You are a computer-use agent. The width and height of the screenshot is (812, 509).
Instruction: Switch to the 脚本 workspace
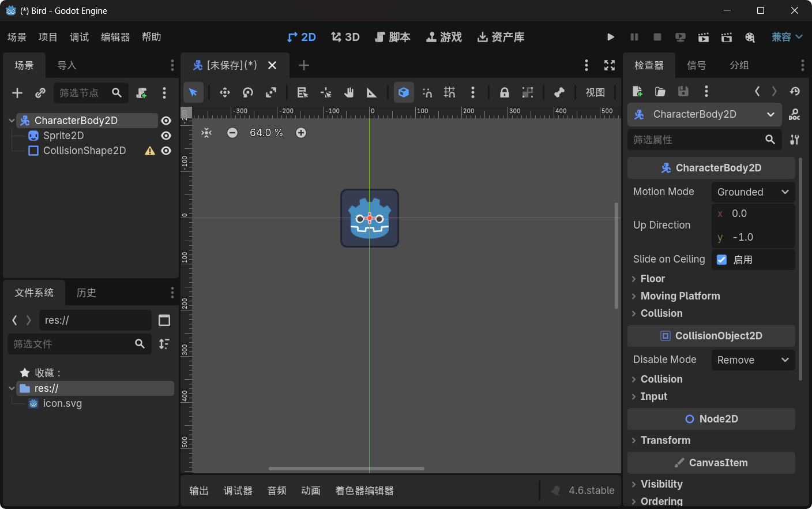tap(393, 37)
